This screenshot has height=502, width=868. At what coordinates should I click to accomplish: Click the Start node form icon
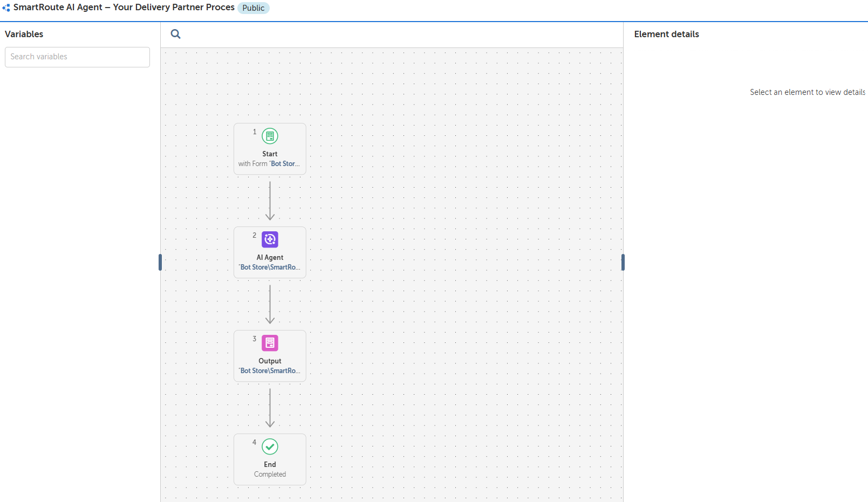(270, 136)
